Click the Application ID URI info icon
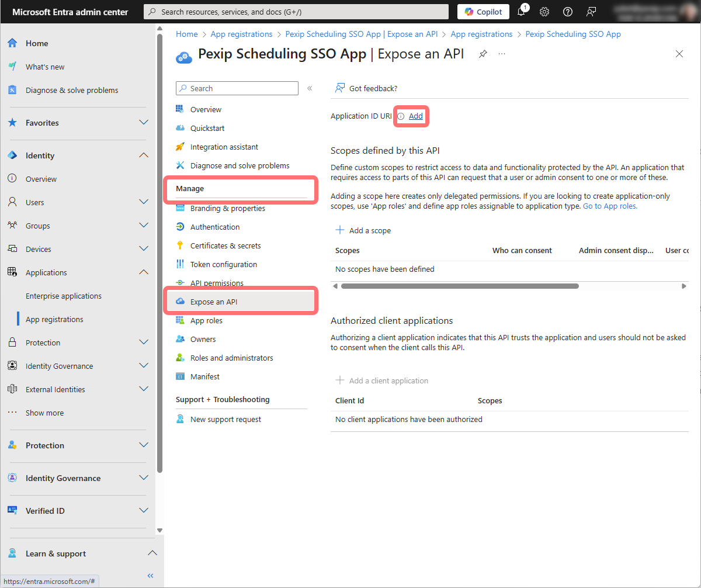Viewport: 701px width, 588px height. click(x=401, y=116)
